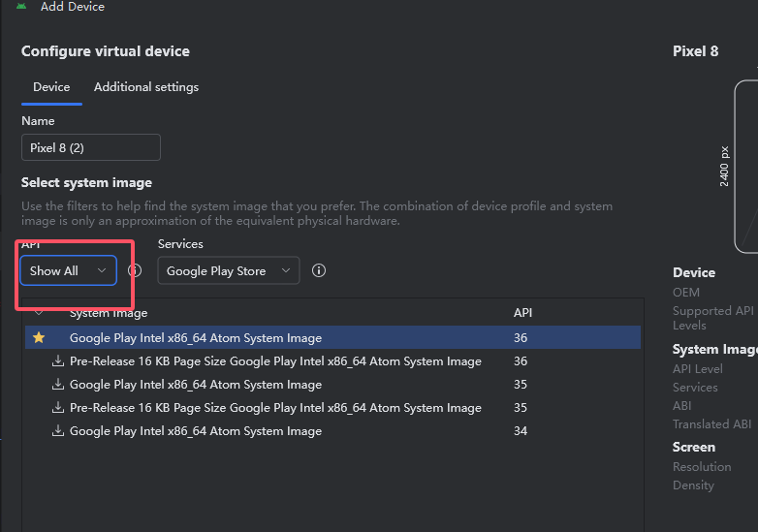The image size is (758, 532).
Task: Click the info icon beside the API dropdown
Action: 135,270
